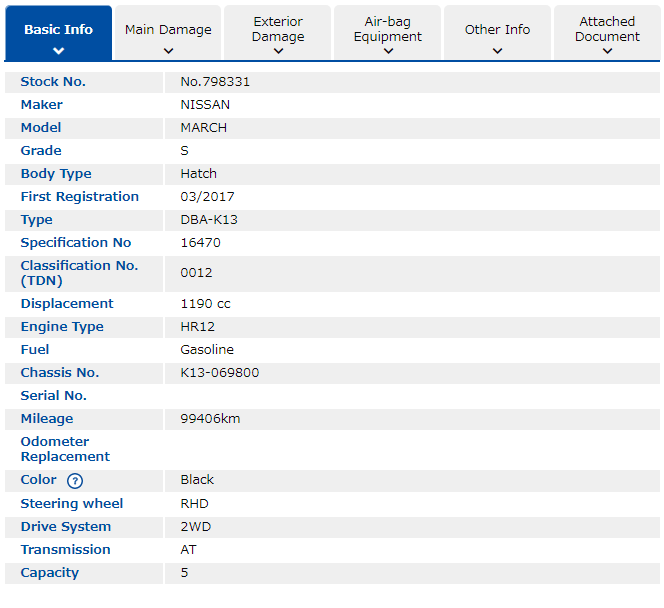The image size is (664, 608).
Task: Click the down arrow under Attached Document
Action: click(607, 51)
